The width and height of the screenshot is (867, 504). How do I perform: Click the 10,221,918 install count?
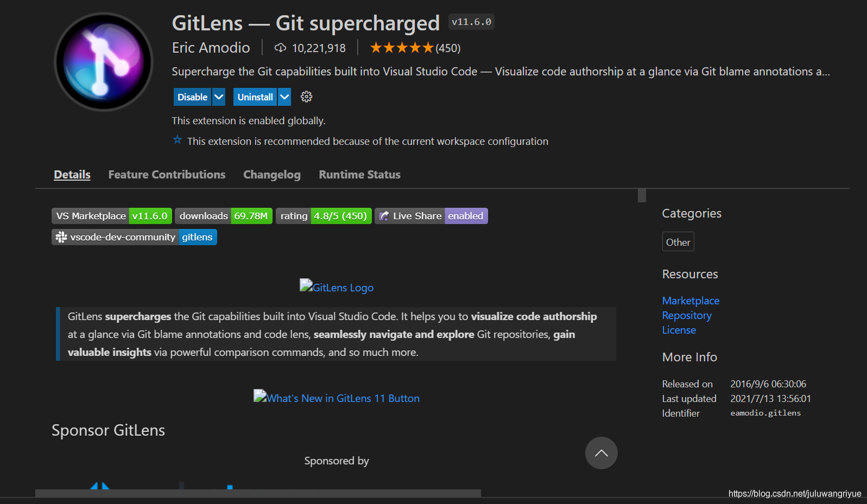[x=319, y=48]
